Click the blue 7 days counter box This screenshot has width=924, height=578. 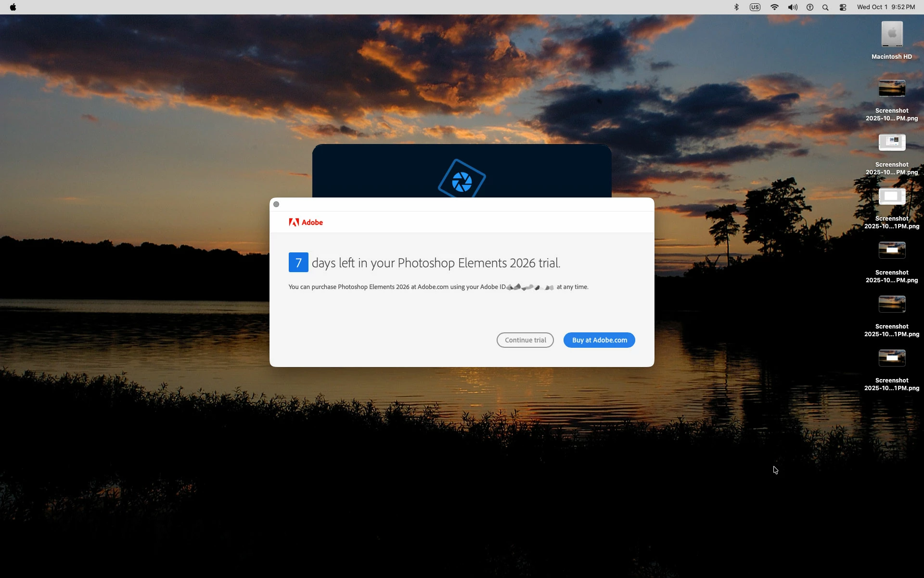[x=298, y=263]
